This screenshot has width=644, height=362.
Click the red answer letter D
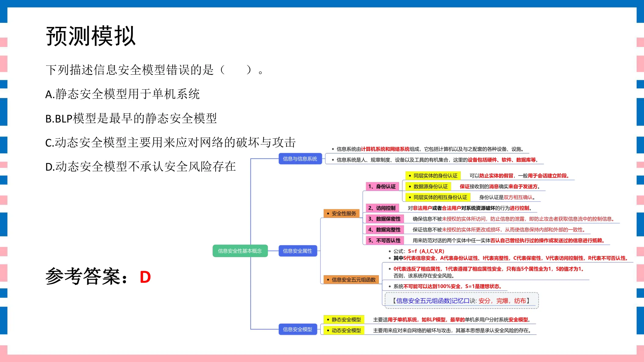coord(145,277)
